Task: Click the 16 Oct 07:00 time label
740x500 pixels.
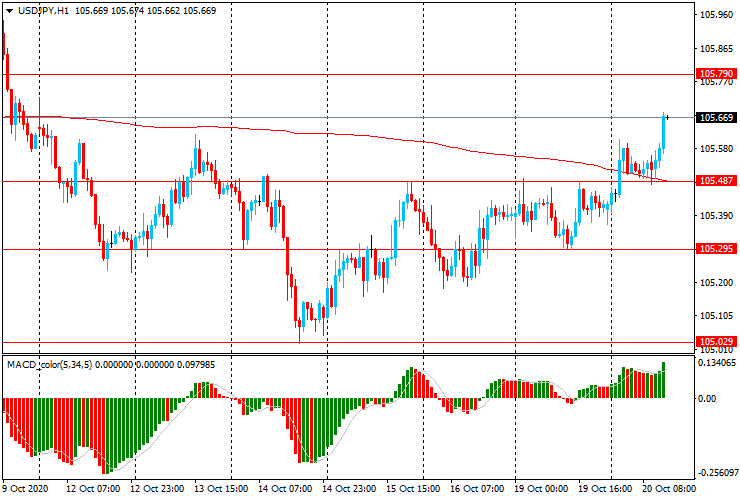Action: (477, 488)
